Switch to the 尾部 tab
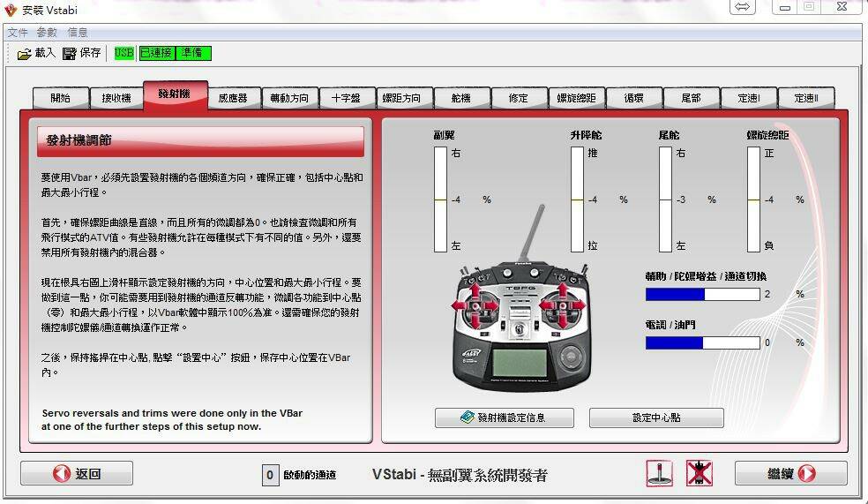868x504 pixels. point(691,98)
